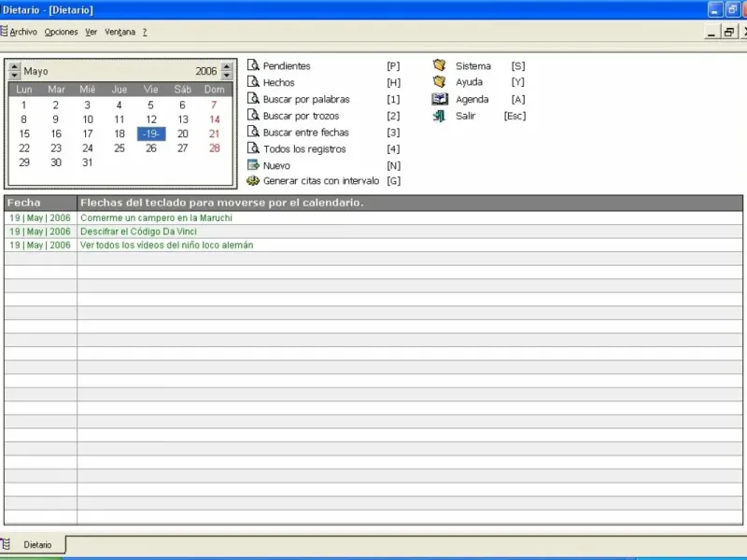Click Generar citas con intervalo label
Viewport: 747px width, 560px height.
click(321, 181)
